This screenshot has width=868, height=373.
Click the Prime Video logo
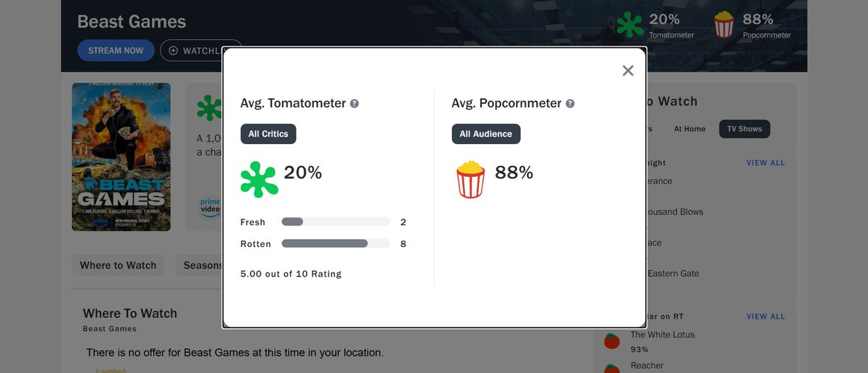pyautogui.click(x=210, y=208)
